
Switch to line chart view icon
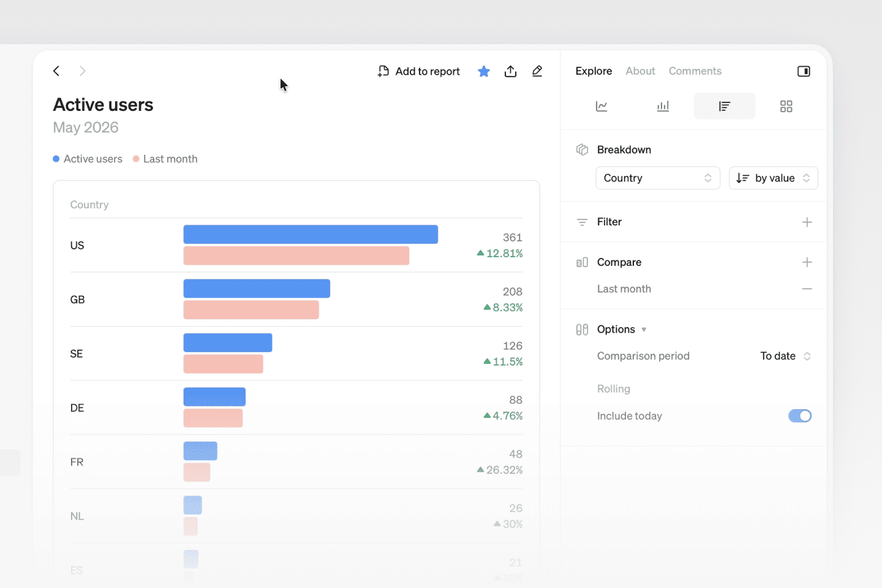[601, 107]
